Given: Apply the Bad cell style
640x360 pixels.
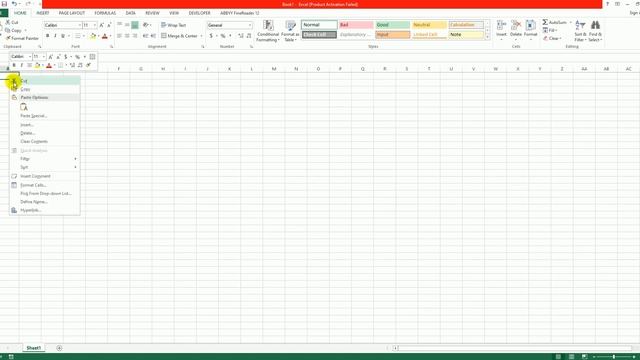Looking at the screenshot, I should tap(356, 25).
